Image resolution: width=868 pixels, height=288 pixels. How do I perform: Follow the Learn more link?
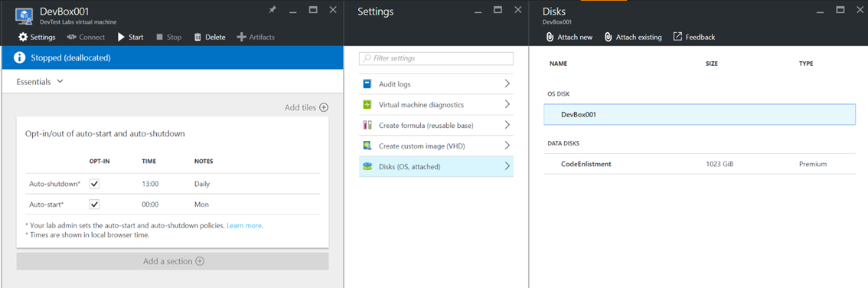pyautogui.click(x=244, y=226)
